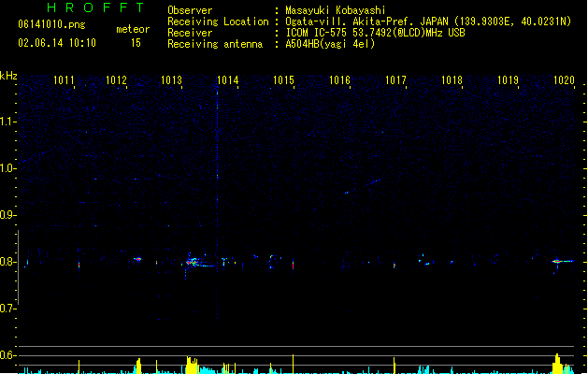Click the Observer label

190,10
